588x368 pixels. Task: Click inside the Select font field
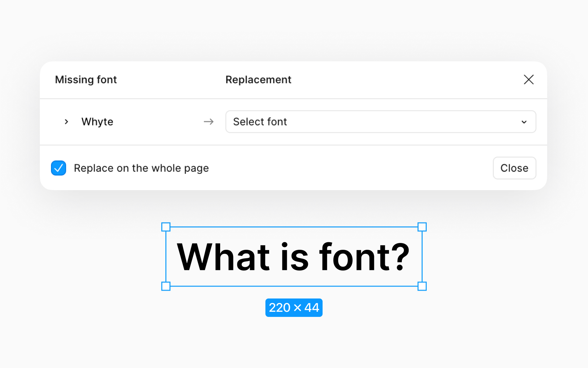[x=306, y=122]
